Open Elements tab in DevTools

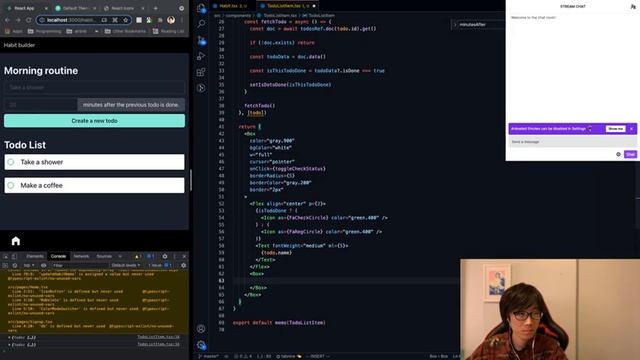click(x=35, y=256)
